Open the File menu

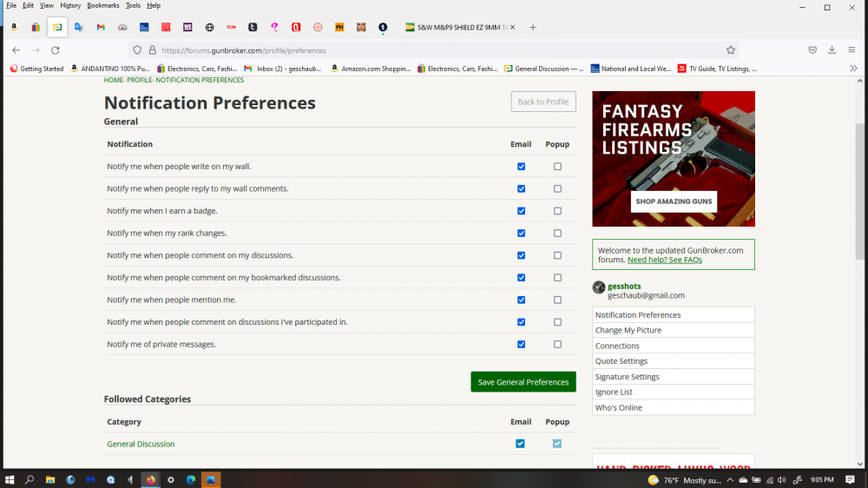[x=11, y=5]
